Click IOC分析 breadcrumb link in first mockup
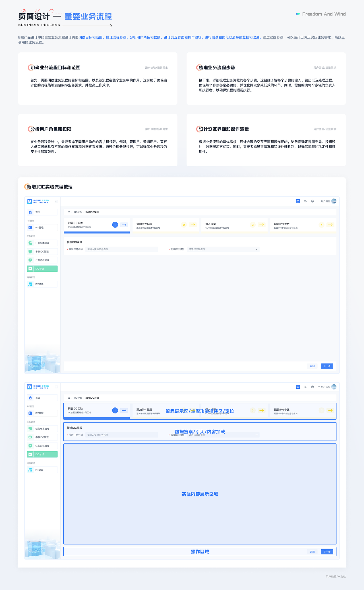The height and width of the screenshot is (590, 364). click(78, 212)
